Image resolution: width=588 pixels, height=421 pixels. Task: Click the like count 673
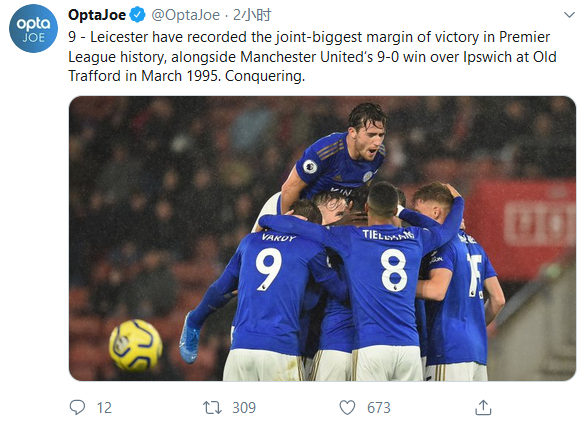pos(378,408)
